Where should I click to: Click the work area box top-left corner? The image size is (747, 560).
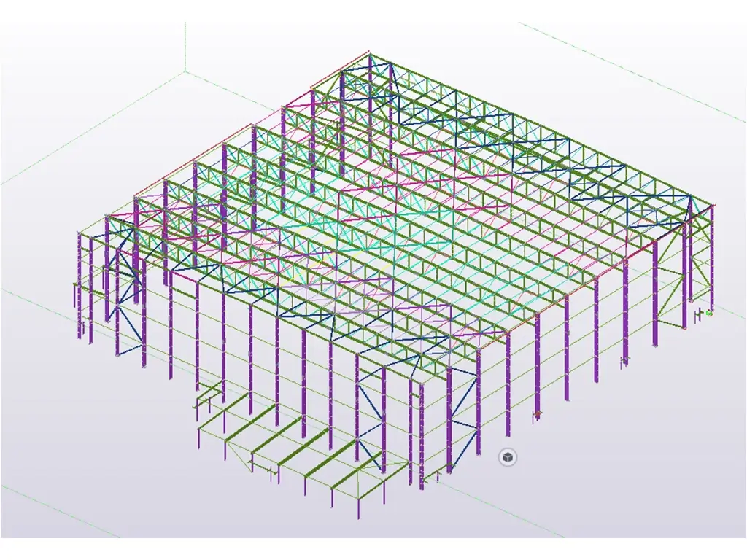pos(185,73)
